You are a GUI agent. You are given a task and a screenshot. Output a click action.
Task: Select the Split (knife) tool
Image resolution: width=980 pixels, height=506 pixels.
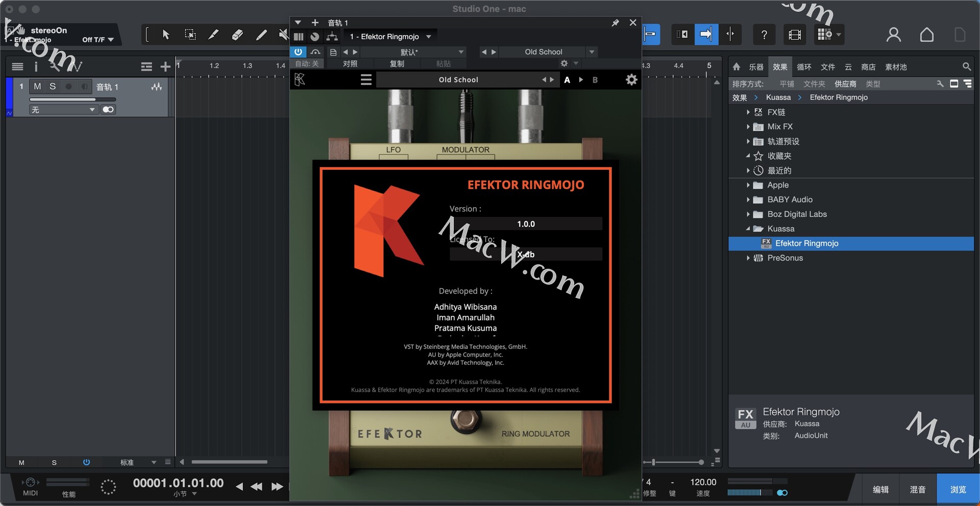click(213, 35)
